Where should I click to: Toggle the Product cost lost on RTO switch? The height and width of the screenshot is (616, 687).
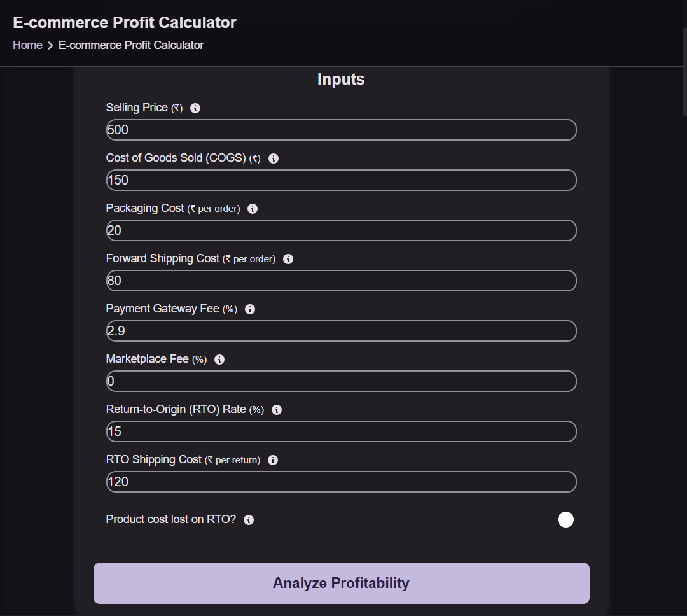pos(566,519)
